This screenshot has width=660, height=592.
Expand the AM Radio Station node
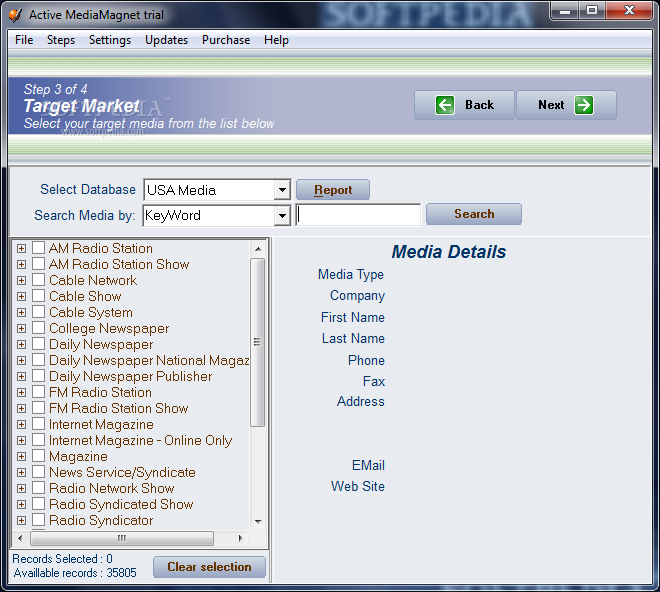[x=21, y=248]
